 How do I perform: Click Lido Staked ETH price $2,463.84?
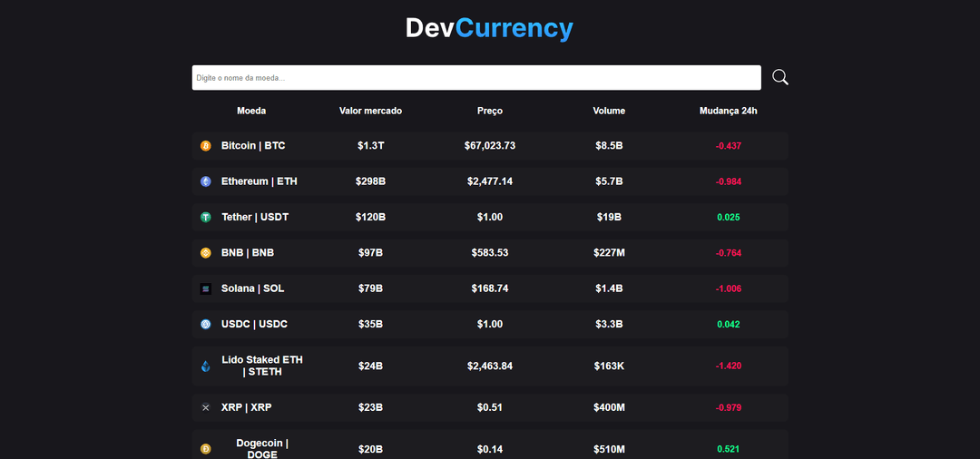[x=490, y=366]
